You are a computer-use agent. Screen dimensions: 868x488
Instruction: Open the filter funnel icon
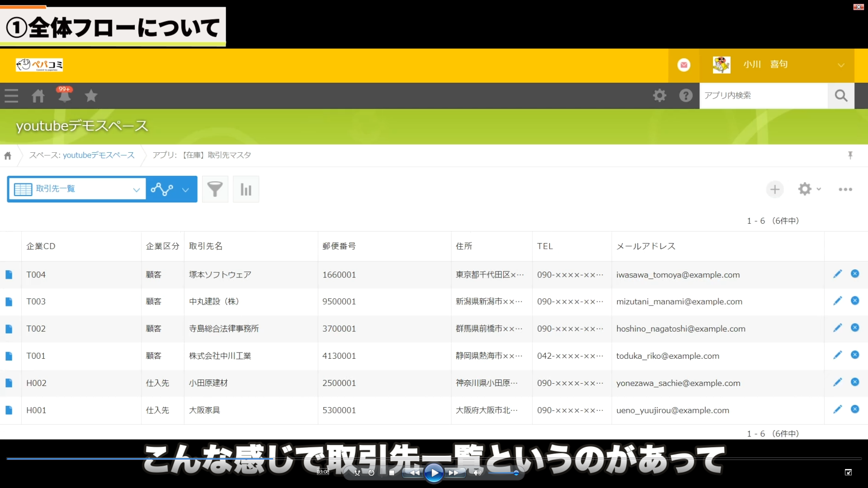tap(215, 189)
